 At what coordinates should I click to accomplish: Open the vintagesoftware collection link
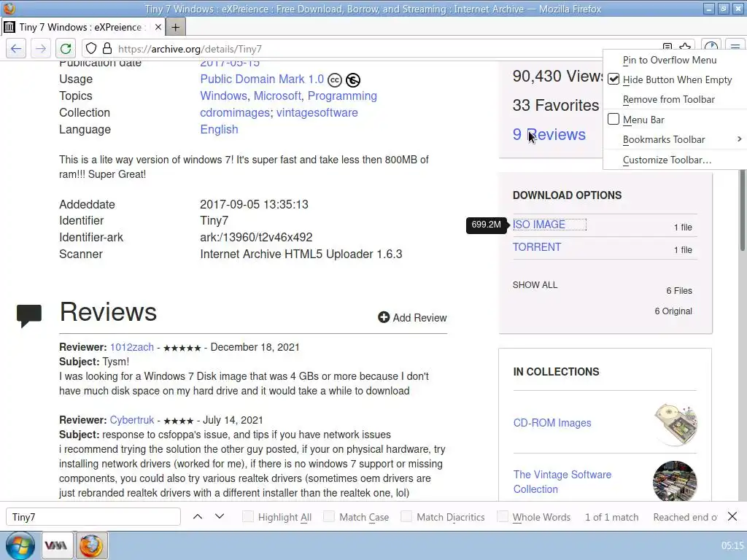317,112
